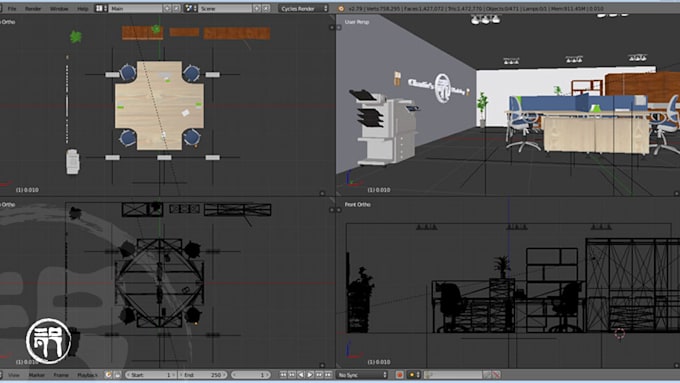Jump to the last frame
This screenshot has width=680, height=383.
328,375
